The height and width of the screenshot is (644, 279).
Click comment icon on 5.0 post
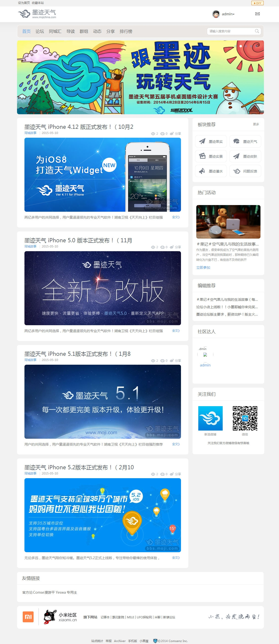tap(162, 247)
